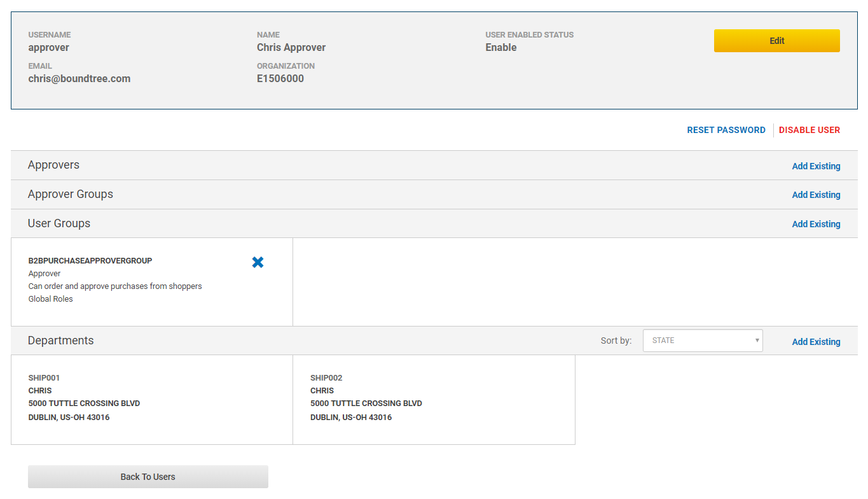Add Existing group under Approver Groups

(x=816, y=195)
